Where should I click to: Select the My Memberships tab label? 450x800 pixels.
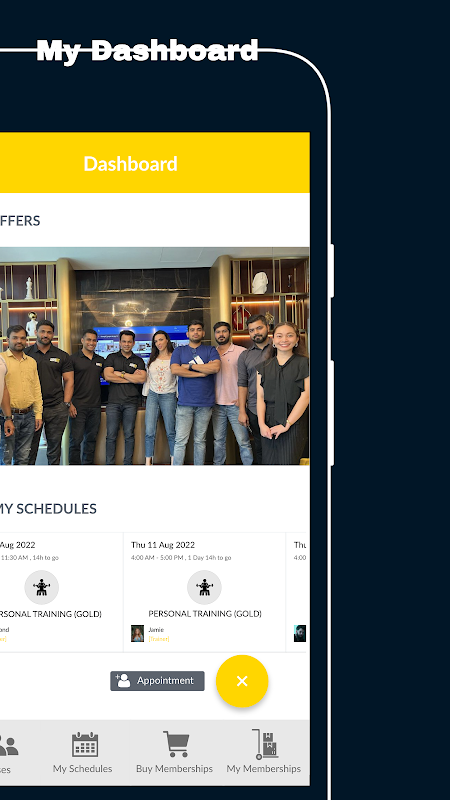coord(264,768)
